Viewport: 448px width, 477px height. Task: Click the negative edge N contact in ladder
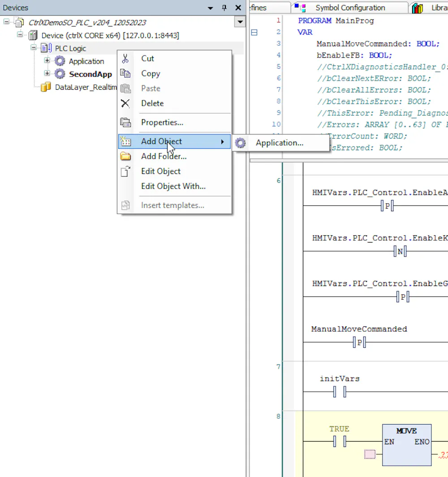(x=400, y=252)
